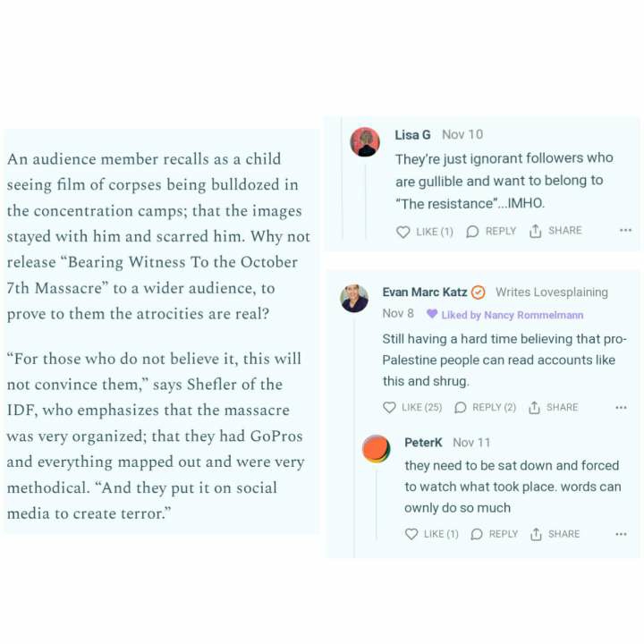The image size is (644, 644).
Task: Click the orange verified badge beside Evan Marc Katz
Action: (x=479, y=292)
